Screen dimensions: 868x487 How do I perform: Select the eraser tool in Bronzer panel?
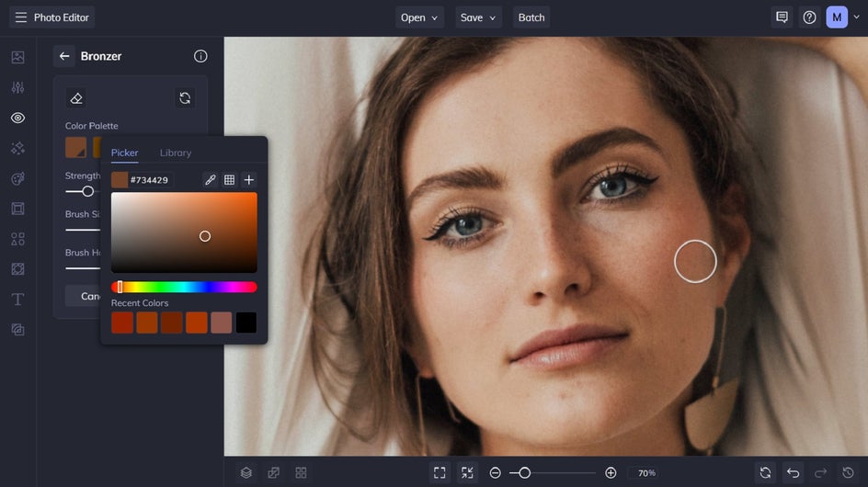(x=75, y=98)
